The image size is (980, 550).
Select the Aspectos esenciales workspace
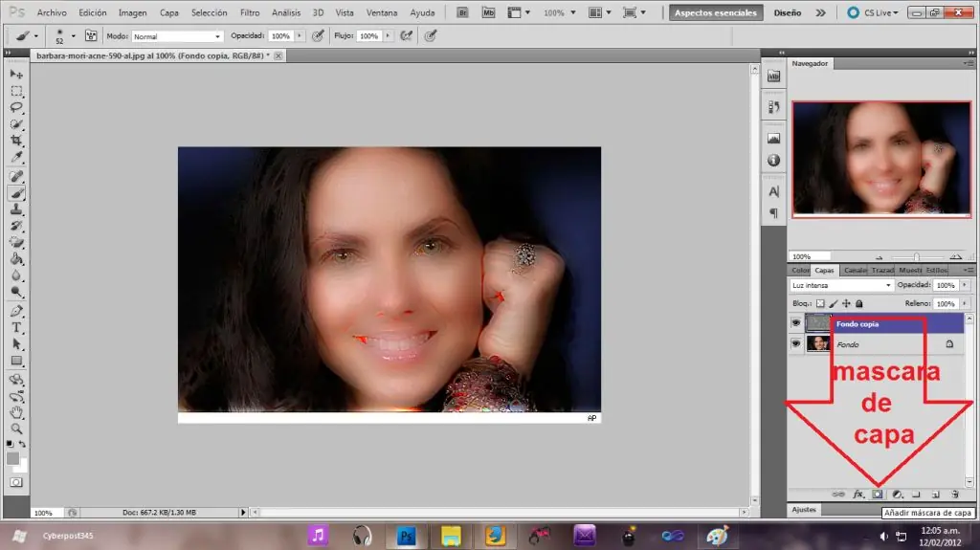click(x=716, y=12)
